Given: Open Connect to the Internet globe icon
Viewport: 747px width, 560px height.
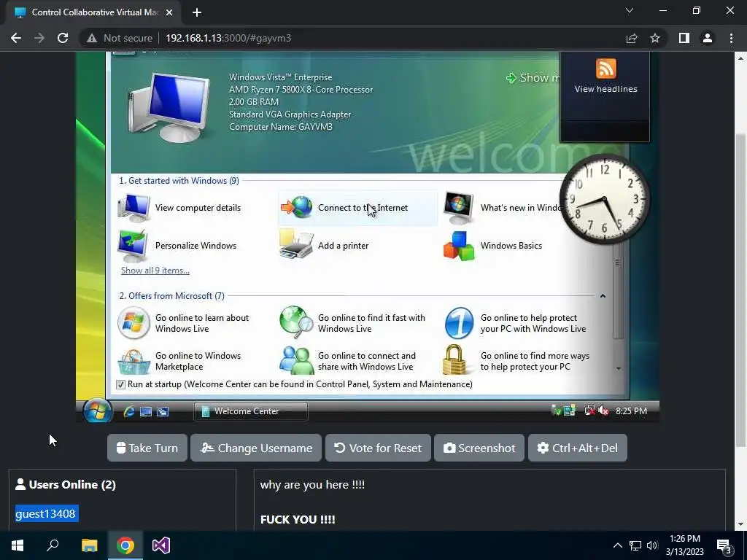Looking at the screenshot, I should pyautogui.click(x=296, y=207).
